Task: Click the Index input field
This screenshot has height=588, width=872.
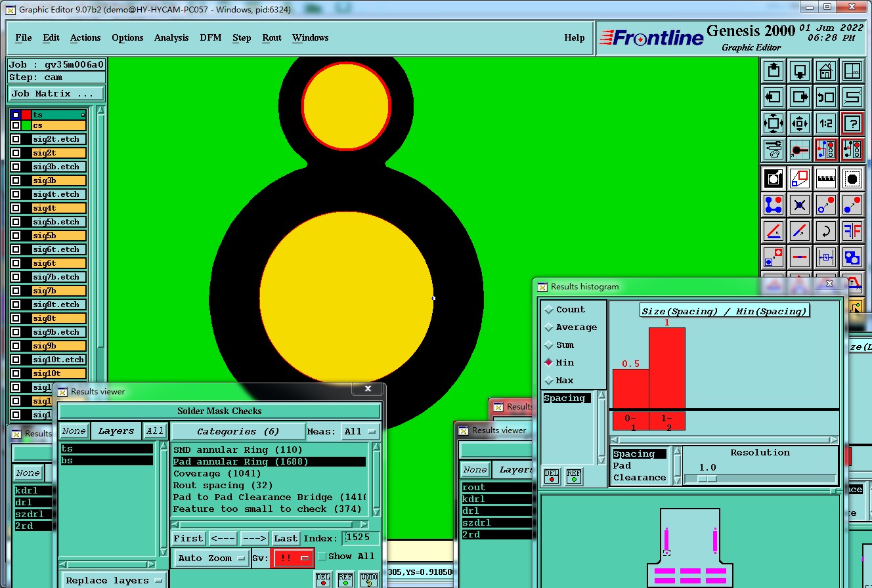Action: tap(360, 538)
